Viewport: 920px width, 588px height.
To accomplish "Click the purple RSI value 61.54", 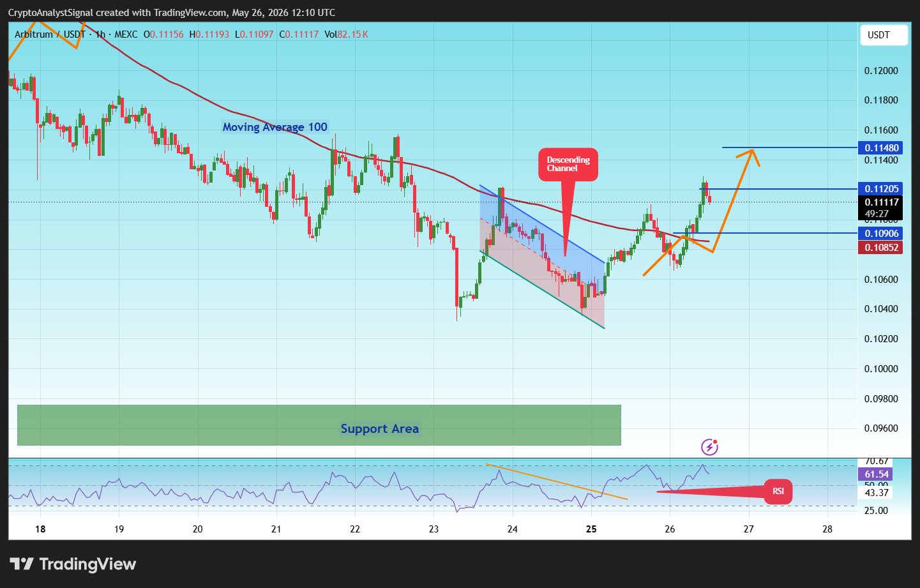I will 876,474.
